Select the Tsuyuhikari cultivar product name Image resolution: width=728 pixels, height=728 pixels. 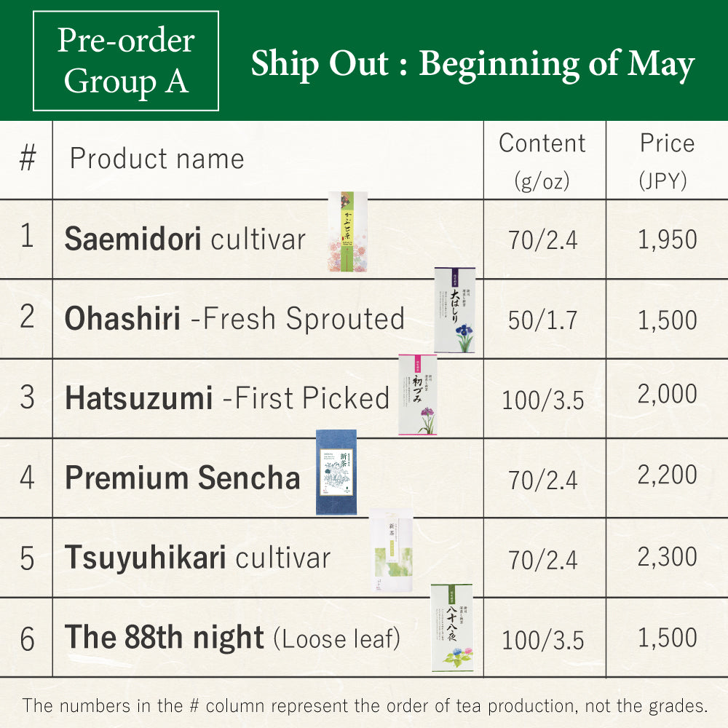point(197,558)
